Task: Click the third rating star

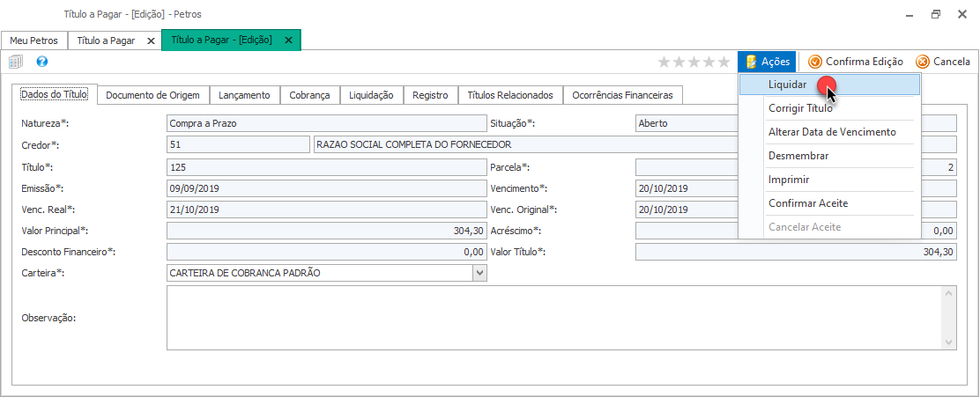Action: 694,62
